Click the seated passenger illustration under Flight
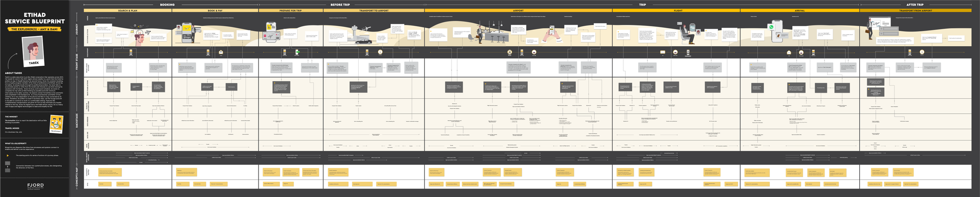The image size is (980, 197). pos(687,34)
